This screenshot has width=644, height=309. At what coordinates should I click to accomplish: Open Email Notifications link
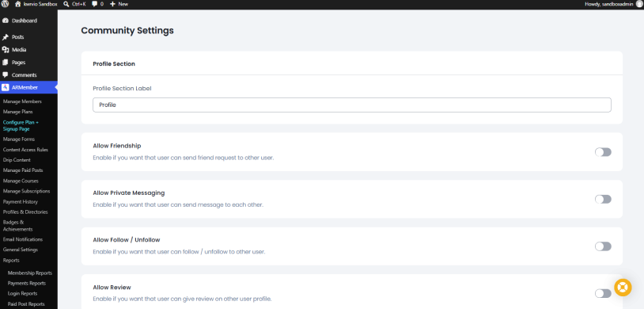click(x=23, y=239)
